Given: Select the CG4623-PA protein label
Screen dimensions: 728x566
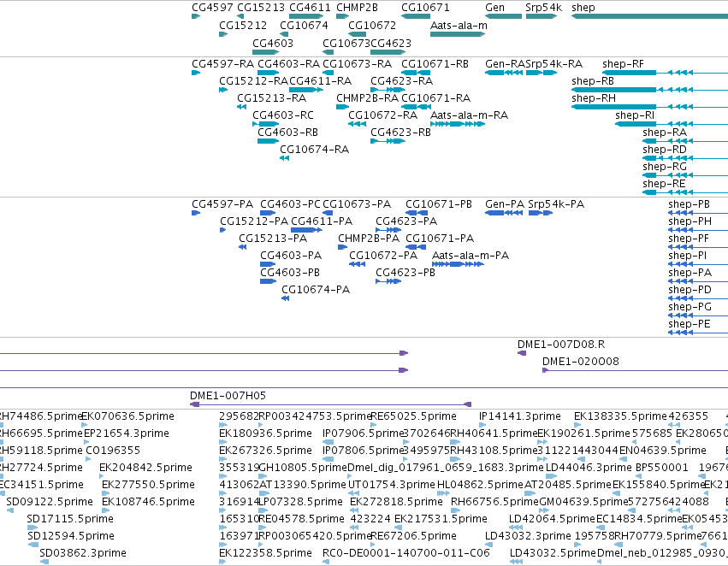Looking at the screenshot, I should point(406,221).
